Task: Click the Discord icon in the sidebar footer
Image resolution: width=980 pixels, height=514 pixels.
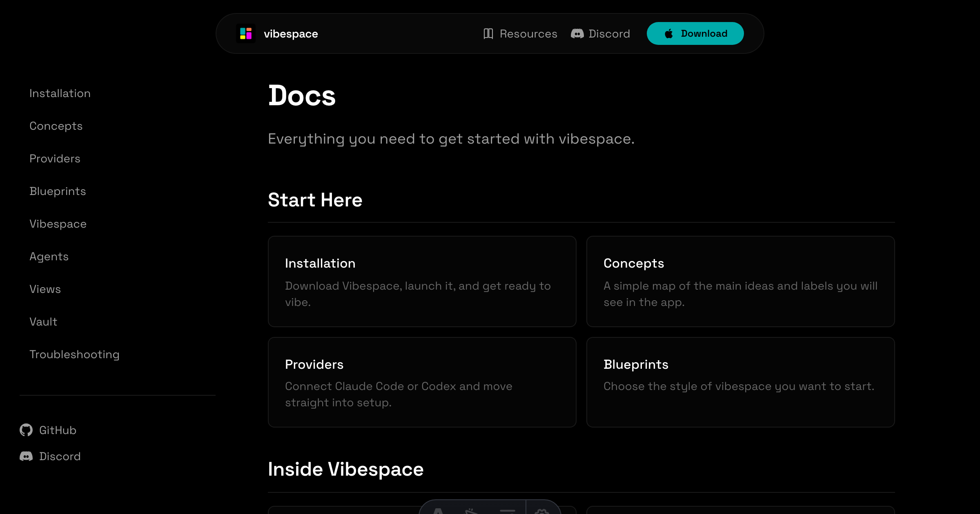Action: point(26,456)
